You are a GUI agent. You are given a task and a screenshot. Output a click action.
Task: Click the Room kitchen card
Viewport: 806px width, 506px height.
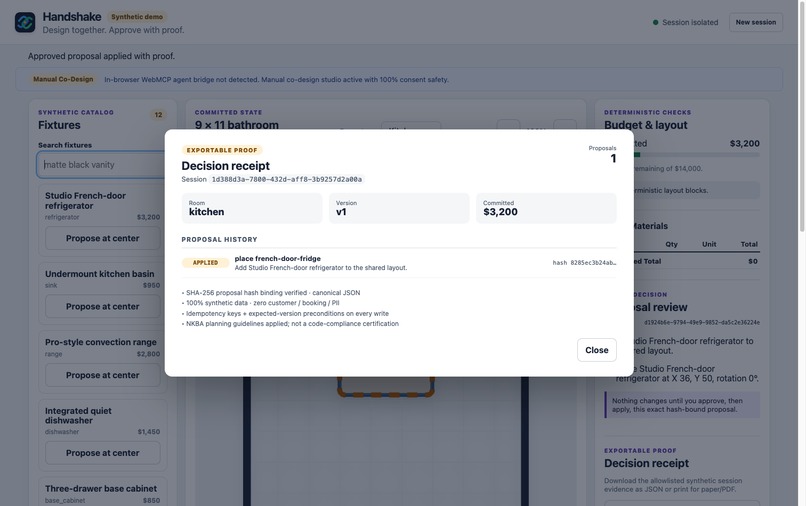pyautogui.click(x=252, y=208)
